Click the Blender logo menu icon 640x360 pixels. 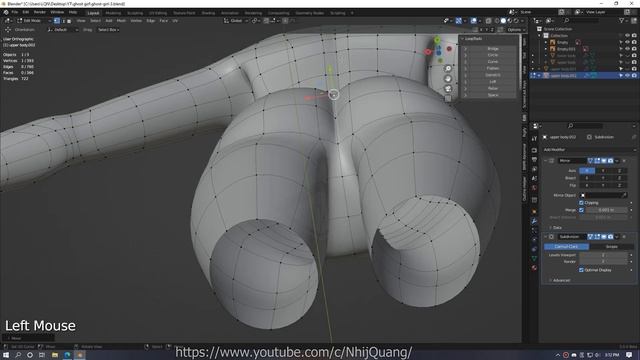6,12
